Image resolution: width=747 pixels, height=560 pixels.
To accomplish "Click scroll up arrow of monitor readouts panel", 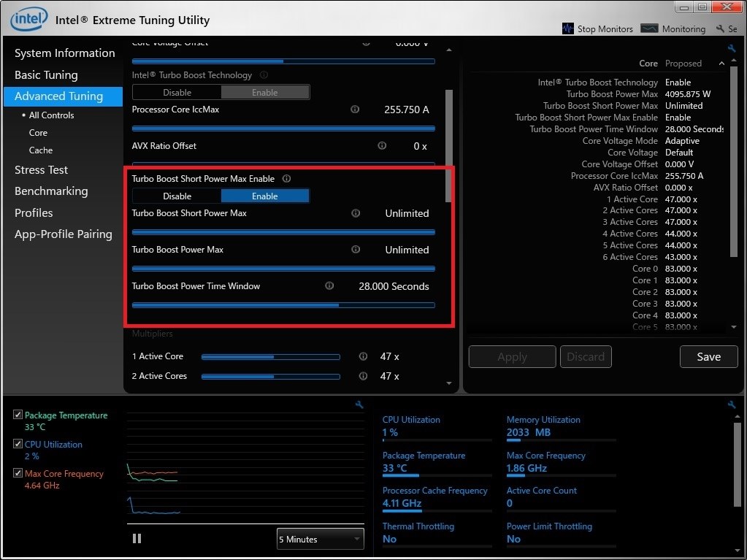I will click(737, 417).
